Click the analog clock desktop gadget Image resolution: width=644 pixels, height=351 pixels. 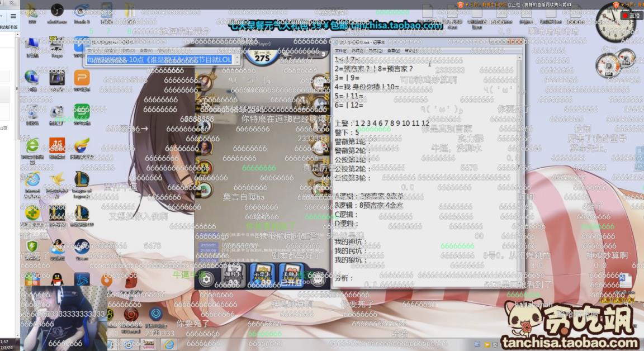615,22
